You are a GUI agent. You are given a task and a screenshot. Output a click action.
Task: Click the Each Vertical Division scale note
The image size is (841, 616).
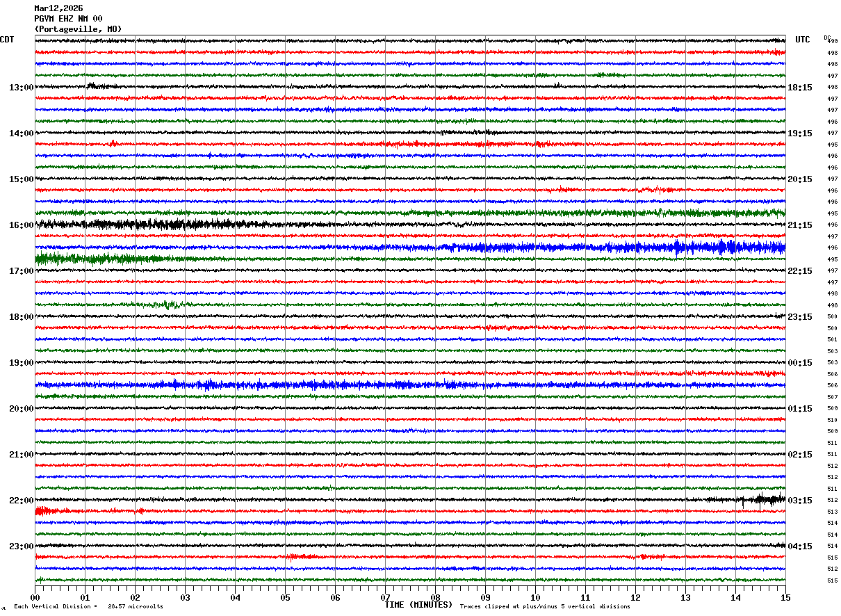coord(88,607)
